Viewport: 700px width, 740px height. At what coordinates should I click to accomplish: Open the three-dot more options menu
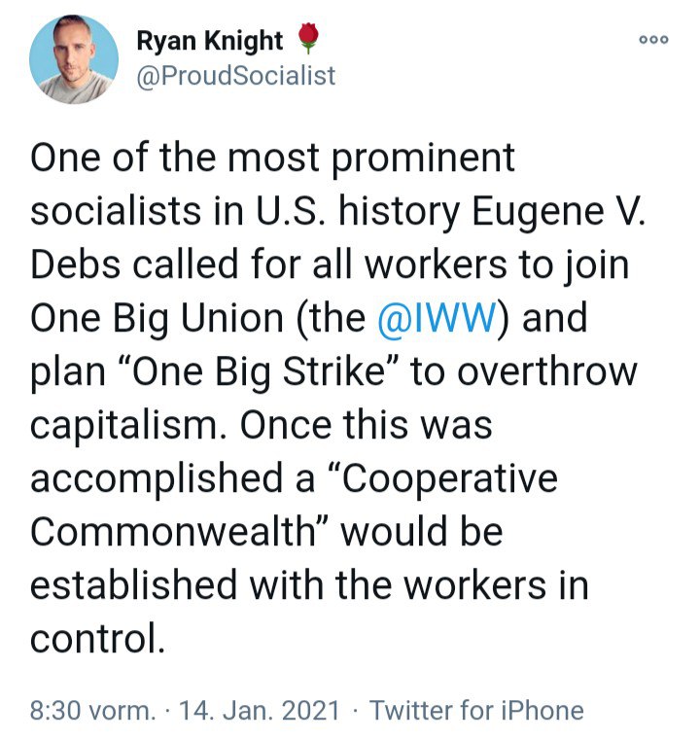(653, 40)
